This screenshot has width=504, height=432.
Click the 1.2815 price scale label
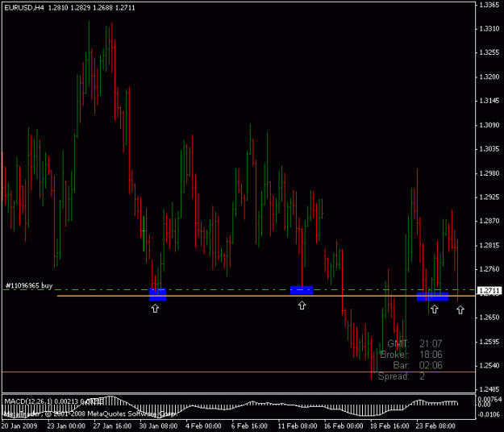pyautogui.click(x=489, y=245)
